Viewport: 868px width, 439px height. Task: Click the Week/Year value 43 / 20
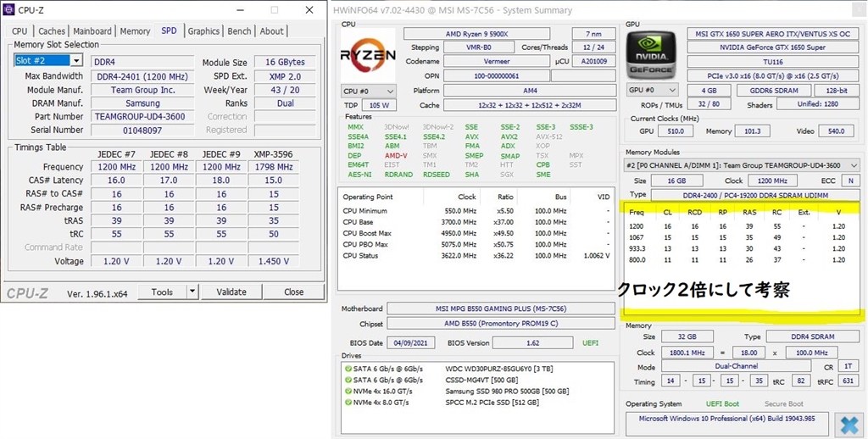pos(285,90)
